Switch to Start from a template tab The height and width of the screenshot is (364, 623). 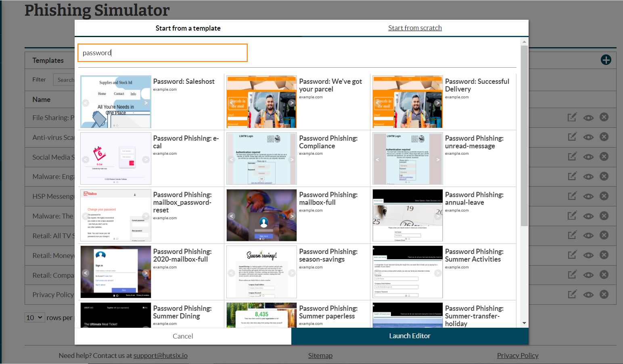coord(188,28)
